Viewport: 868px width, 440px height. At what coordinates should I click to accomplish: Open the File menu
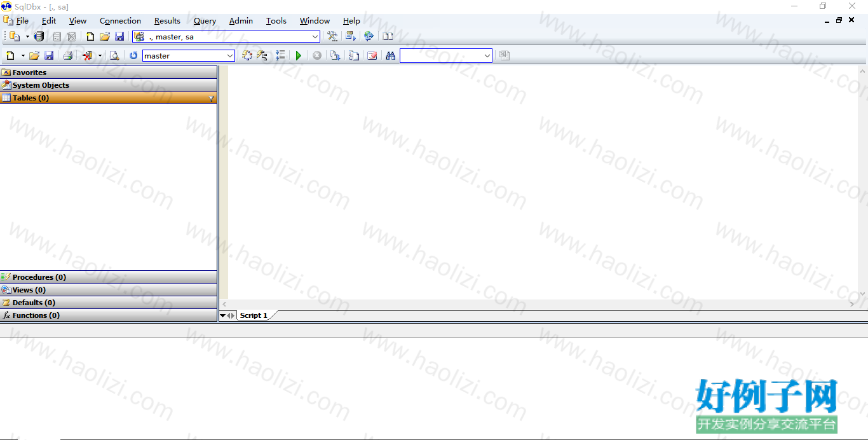[x=22, y=21]
